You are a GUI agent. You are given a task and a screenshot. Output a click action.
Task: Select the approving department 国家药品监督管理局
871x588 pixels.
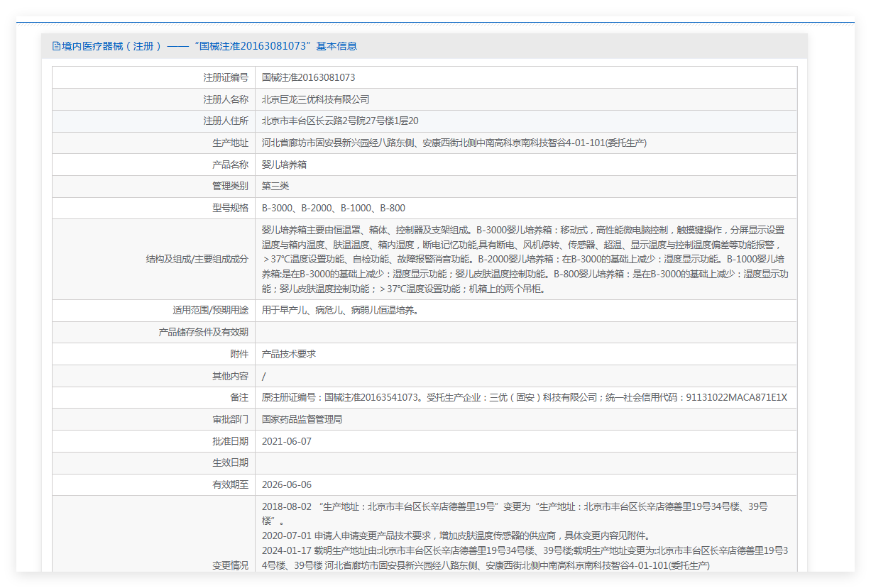(x=302, y=419)
